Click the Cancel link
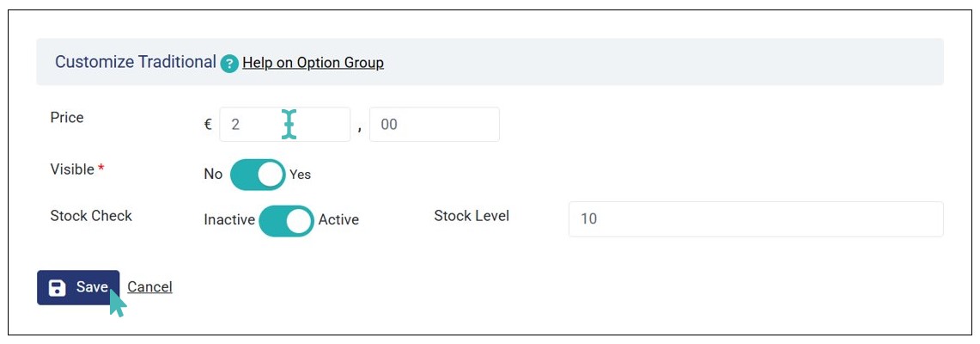 149,287
